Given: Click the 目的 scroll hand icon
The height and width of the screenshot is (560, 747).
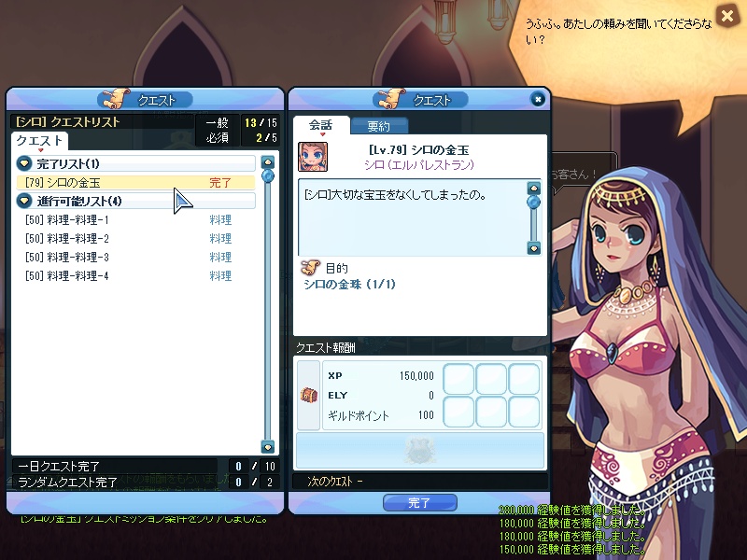Looking at the screenshot, I should point(310,268).
